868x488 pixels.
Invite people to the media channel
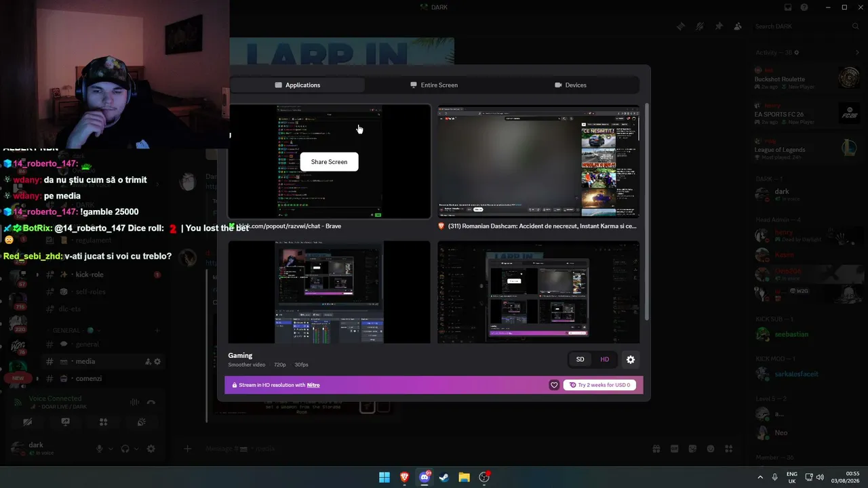(148, 362)
